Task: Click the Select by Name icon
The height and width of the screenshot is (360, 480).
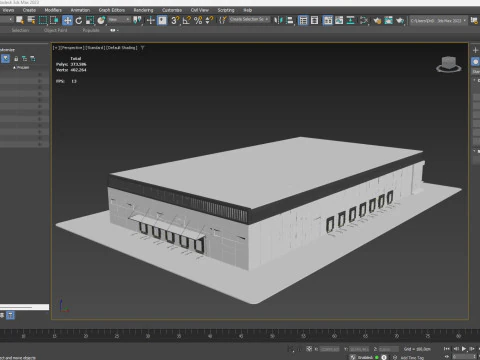Action: 31,20
